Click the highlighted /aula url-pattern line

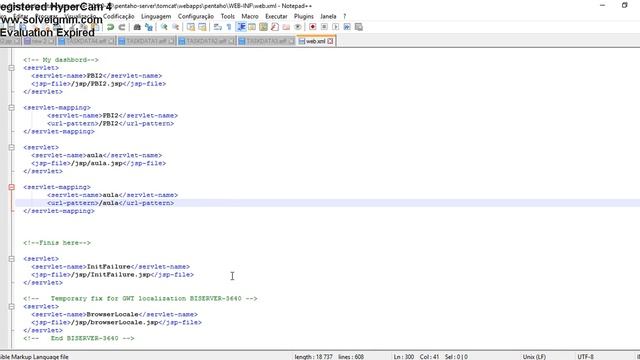(110, 203)
